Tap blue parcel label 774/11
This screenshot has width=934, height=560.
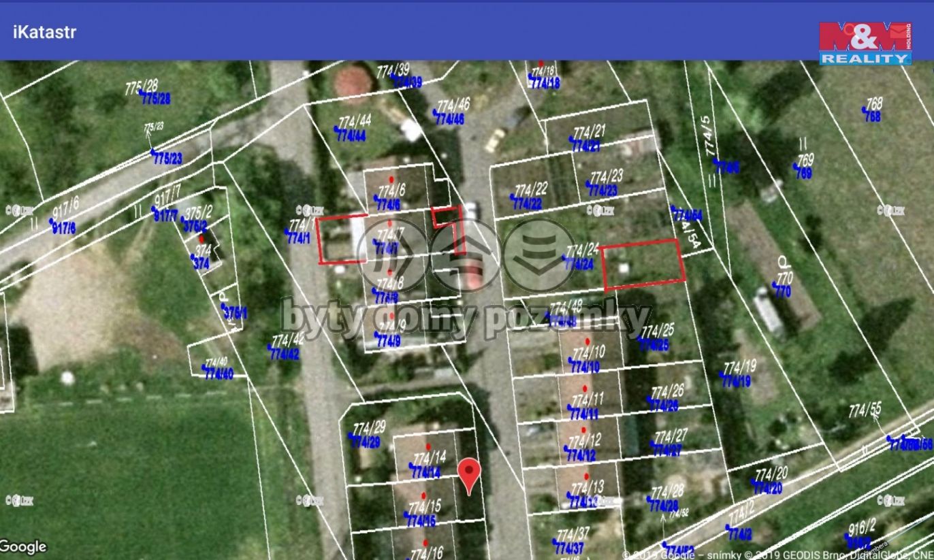pos(583,414)
